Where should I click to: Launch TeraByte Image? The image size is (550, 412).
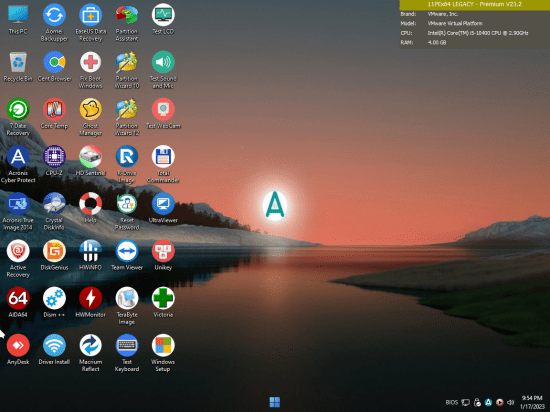pyautogui.click(x=127, y=306)
